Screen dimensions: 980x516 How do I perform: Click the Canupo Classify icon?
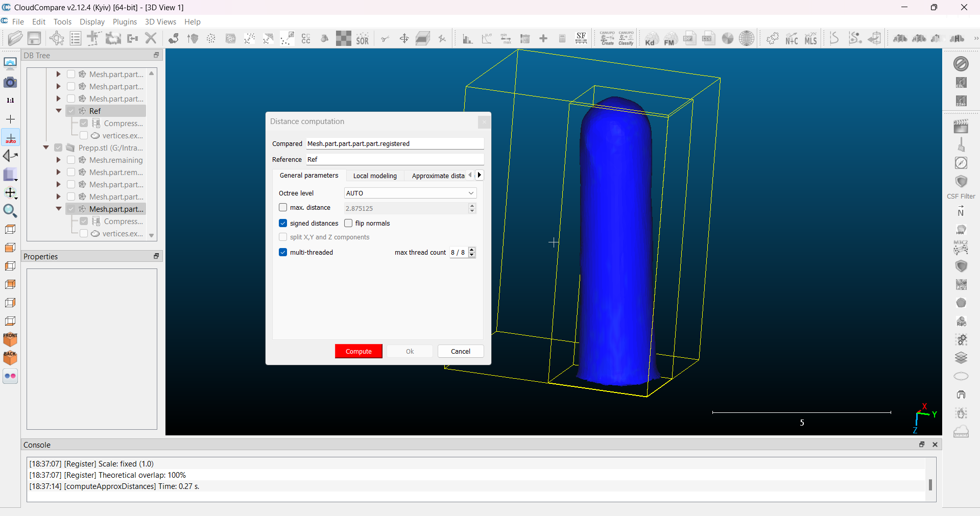pyautogui.click(x=626, y=38)
